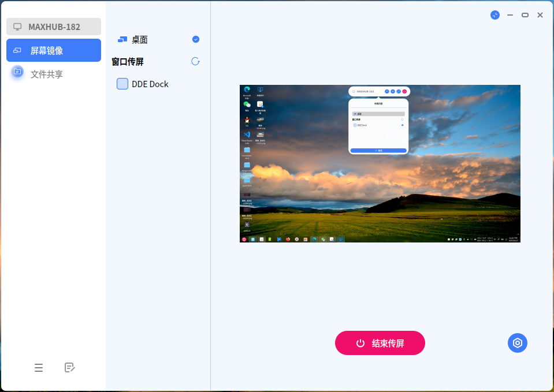The height and width of the screenshot is (392, 554).
Task: Open the hamburger menu icon
Action: pos(39,368)
